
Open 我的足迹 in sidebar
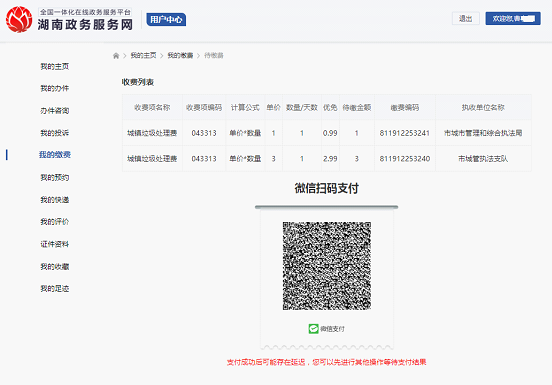tap(55, 289)
